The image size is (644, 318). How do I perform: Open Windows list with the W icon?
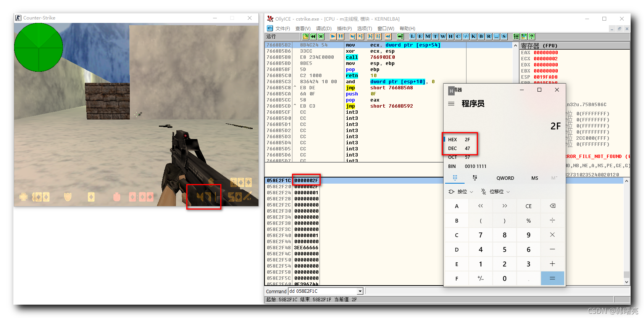443,36
